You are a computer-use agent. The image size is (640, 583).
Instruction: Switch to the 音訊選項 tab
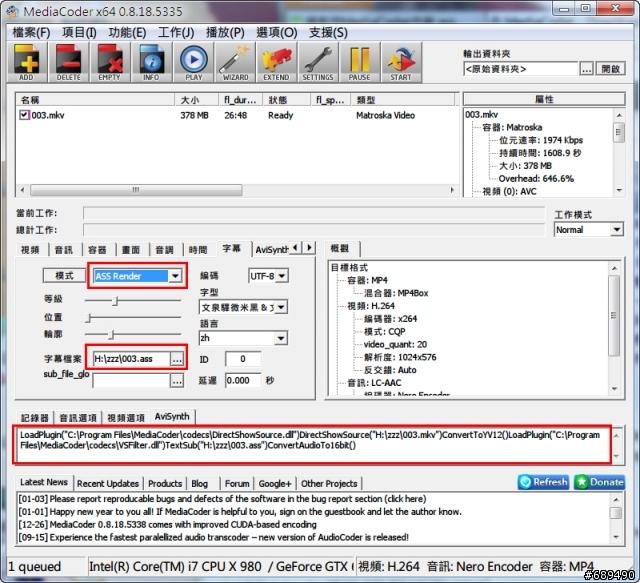78,418
